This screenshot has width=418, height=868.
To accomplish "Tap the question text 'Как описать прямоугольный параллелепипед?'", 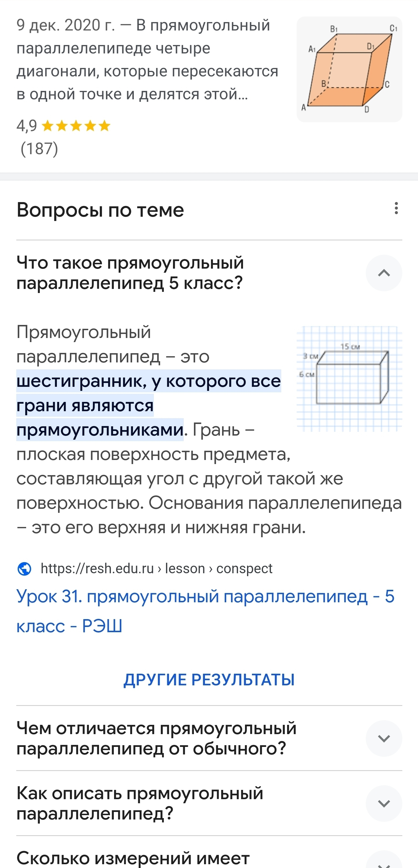I will 140,803.
